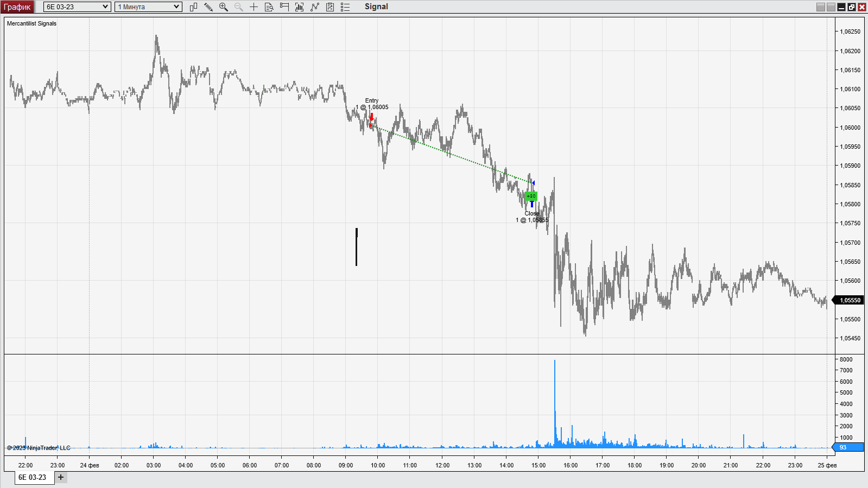
Task: Enable the crosshair cursor tool
Action: (254, 7)
